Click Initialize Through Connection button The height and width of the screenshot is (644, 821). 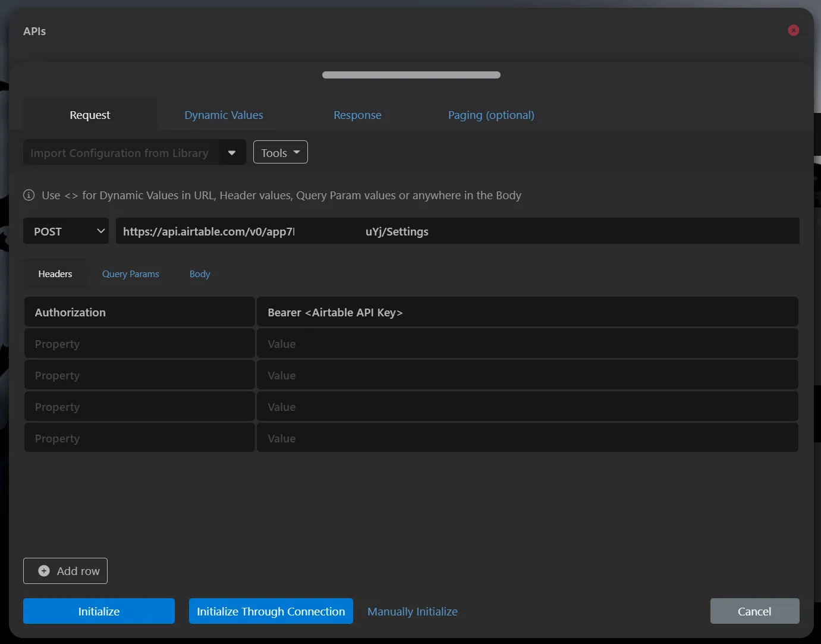271,611
